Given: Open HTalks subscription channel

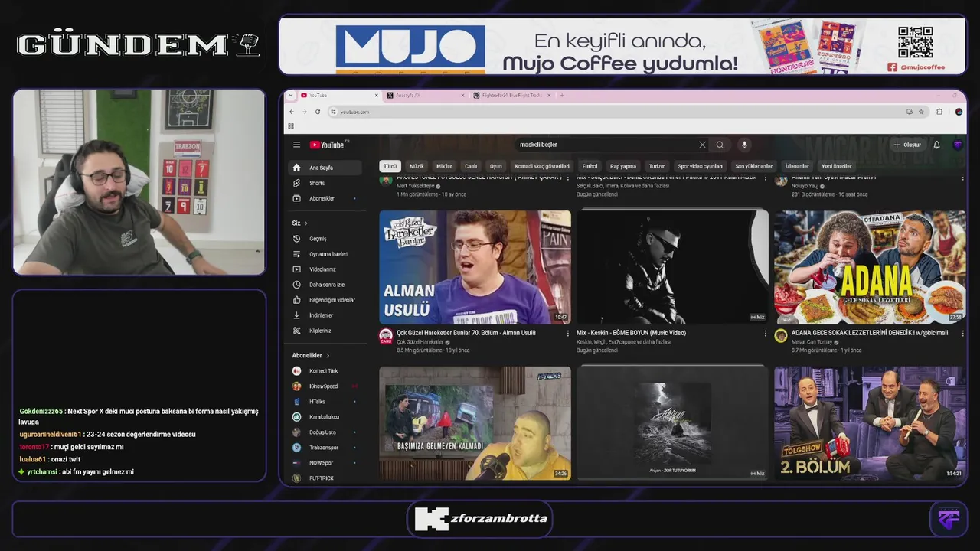Looking at the screenshot, I should (325, 402).
